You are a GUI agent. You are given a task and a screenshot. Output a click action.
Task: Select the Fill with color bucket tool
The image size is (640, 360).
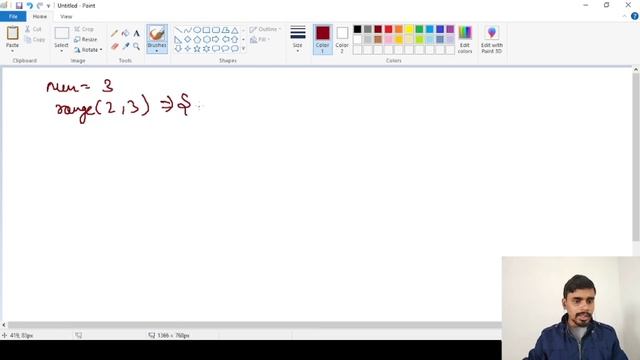tap(125, 33)
